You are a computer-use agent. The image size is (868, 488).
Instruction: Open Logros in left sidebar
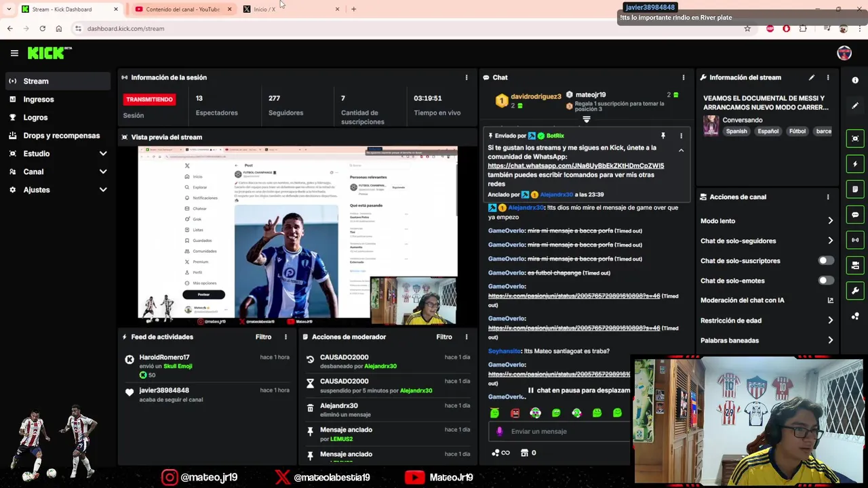[x=58, y=118]
